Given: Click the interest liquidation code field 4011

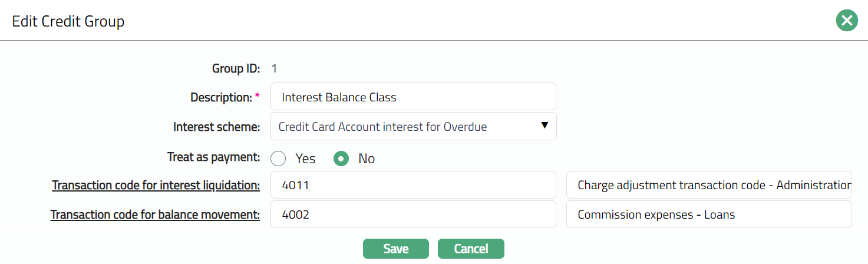Looking at the screenshot, I should pos(412,186).
